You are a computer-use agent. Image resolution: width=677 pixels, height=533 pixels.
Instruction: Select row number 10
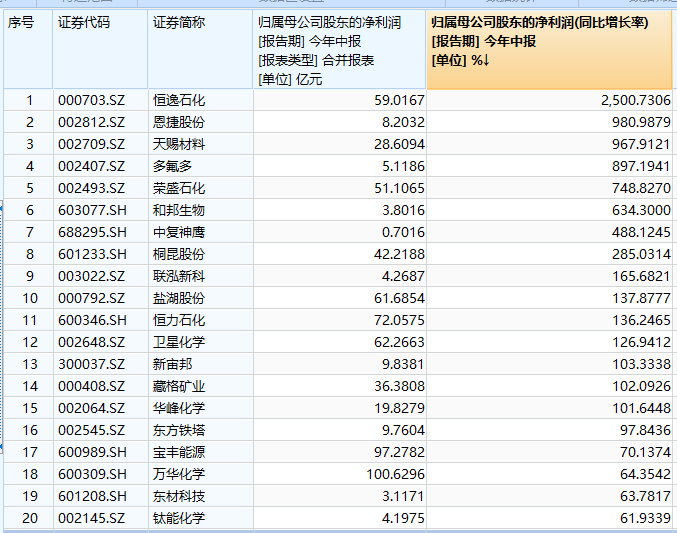(28, 298)
